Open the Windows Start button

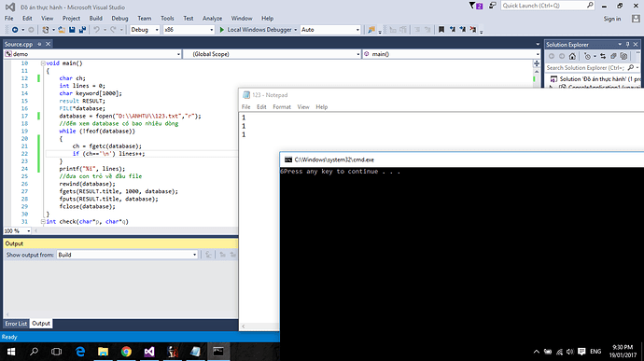pyautogui.click(x=11, y=352)
